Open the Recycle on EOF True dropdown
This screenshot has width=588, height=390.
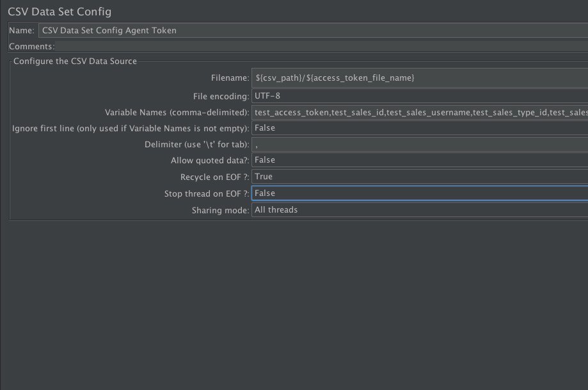[420, 176]
